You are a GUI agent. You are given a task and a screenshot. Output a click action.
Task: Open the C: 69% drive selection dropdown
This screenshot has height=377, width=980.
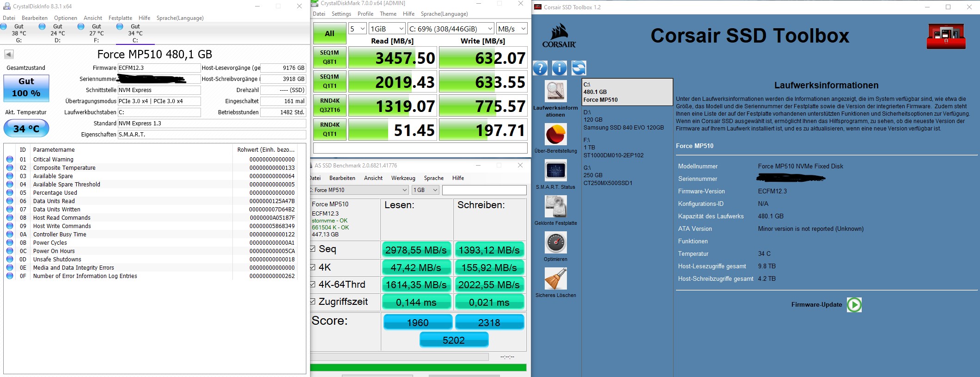(451, 29)
